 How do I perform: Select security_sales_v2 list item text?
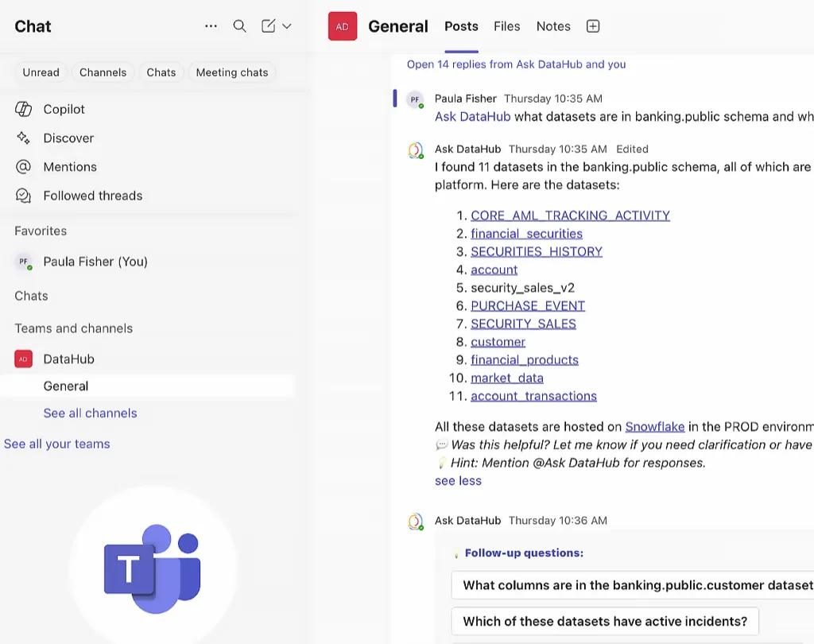tap(522, 288)
